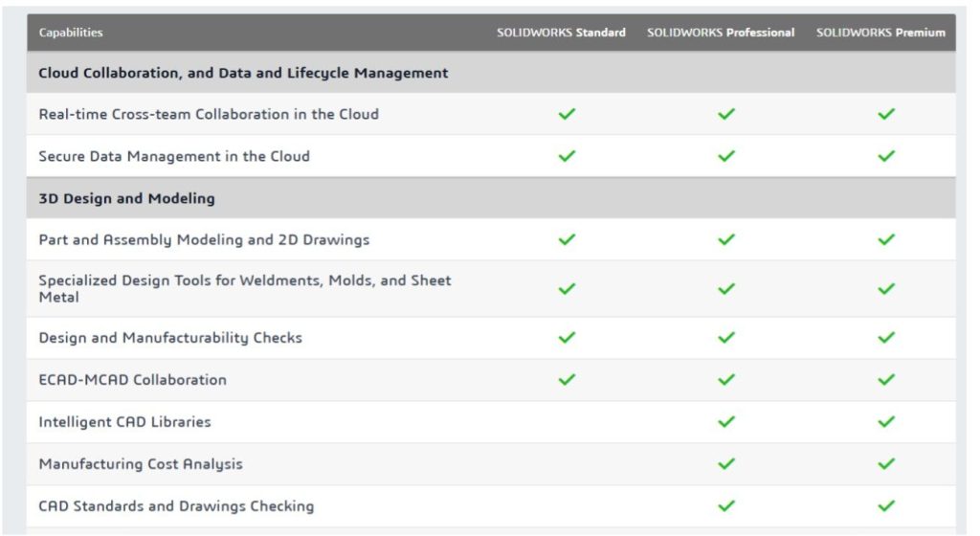Screen dimensions: 980x536
Task: Select the 3D Design and Modeling heading
Action: click(127, 198)
